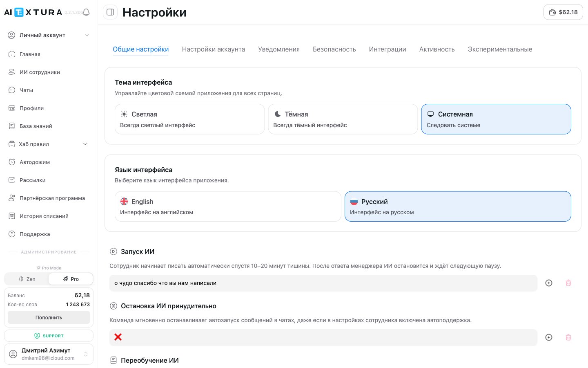This screenshot has height=368, width=588.
Task: Click the Дмитрий Азимут avatar icon
Action: click(13, 354)
